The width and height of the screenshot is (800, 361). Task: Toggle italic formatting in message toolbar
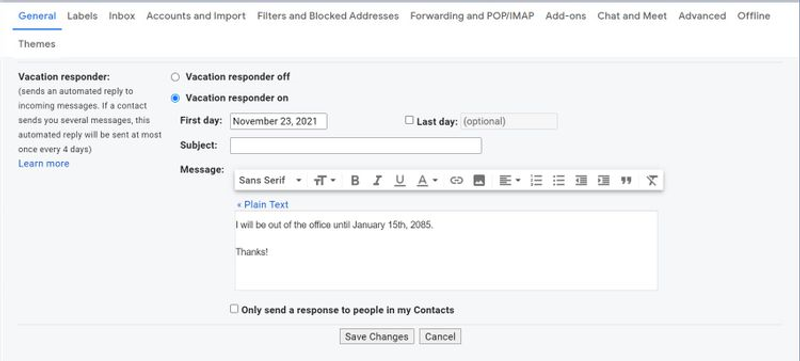coord(378,180)
